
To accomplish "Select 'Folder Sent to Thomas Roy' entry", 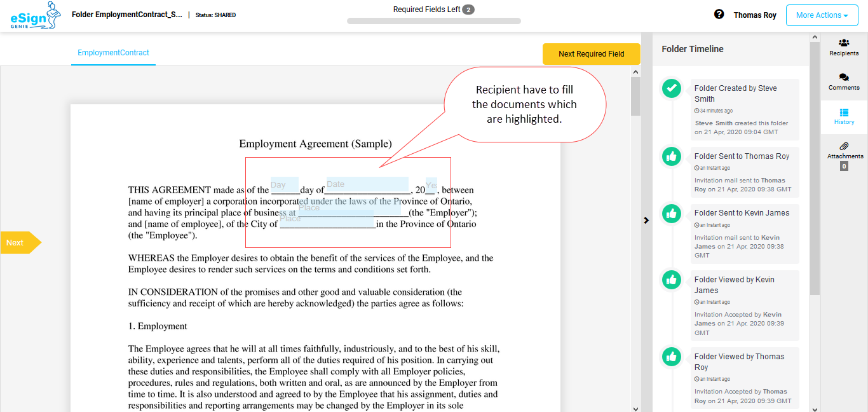I will click(745, 172).
